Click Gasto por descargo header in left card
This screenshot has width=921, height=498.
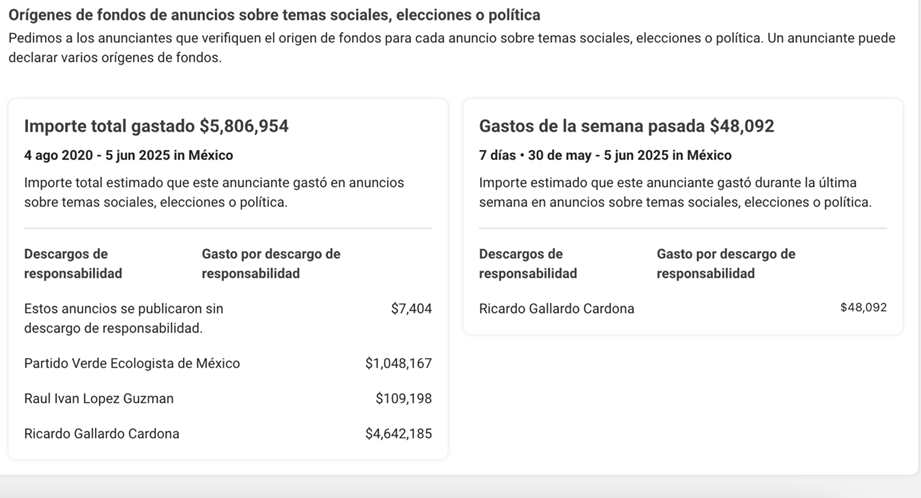[x=271, y=264]
